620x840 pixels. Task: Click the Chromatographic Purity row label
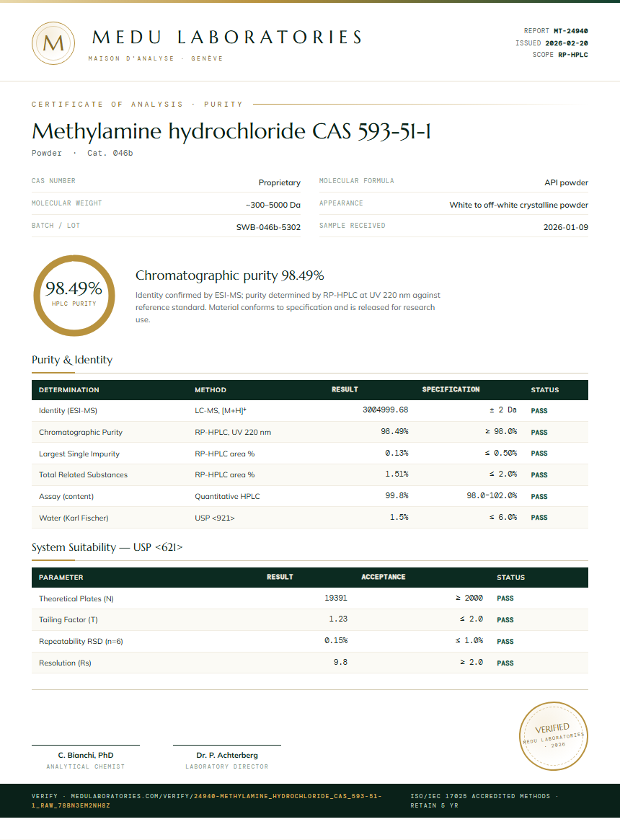80,433
